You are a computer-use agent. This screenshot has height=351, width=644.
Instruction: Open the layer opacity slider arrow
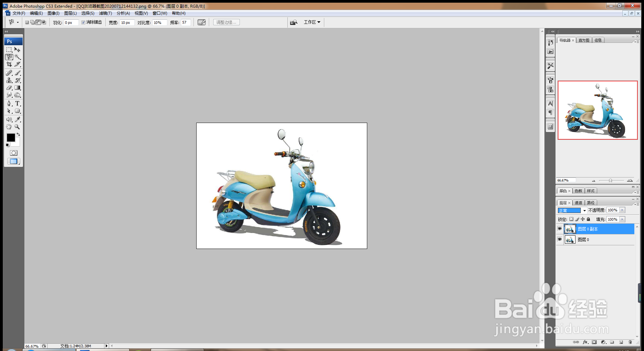click(x=622, y=210)
